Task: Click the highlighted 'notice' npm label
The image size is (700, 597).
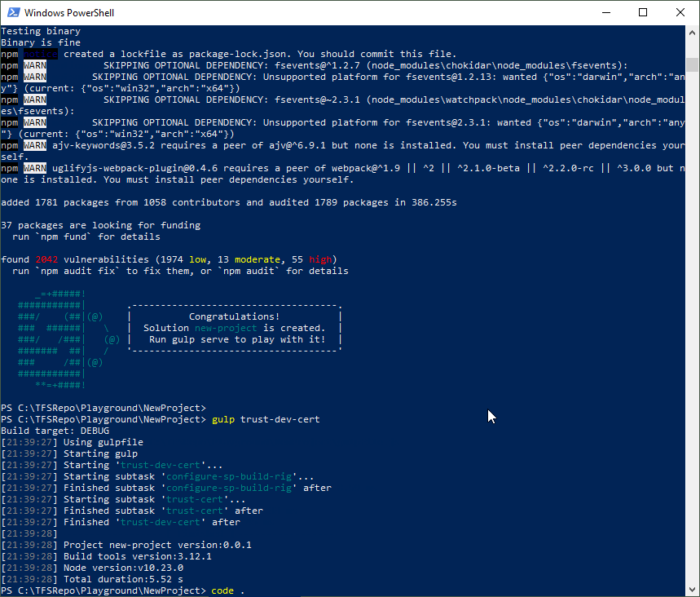Action: click(41, 54)
